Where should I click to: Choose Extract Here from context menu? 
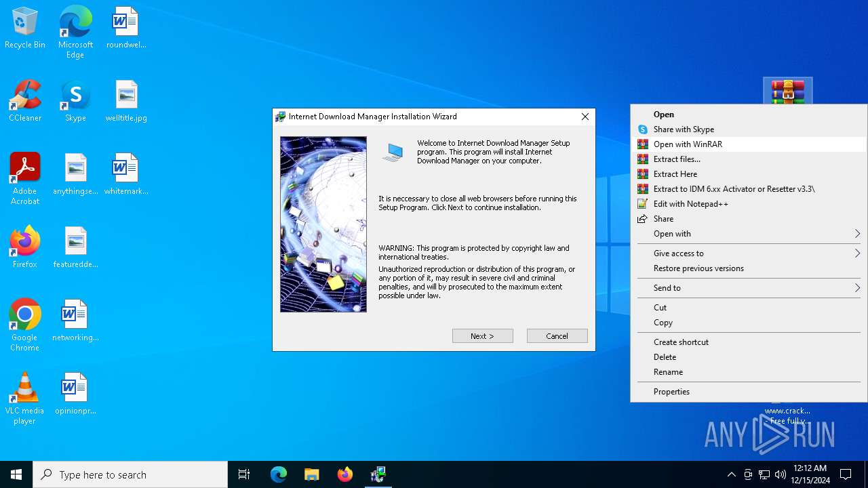749,174
